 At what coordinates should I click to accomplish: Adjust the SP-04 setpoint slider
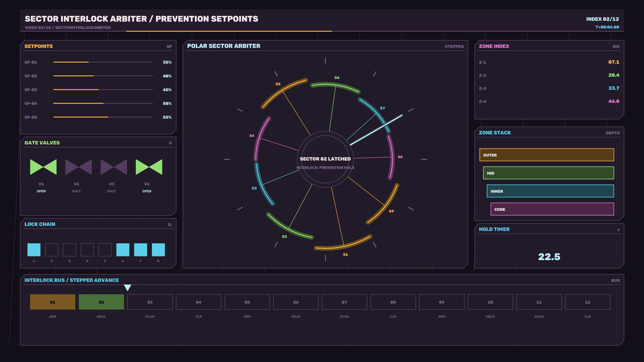(103, 103)
